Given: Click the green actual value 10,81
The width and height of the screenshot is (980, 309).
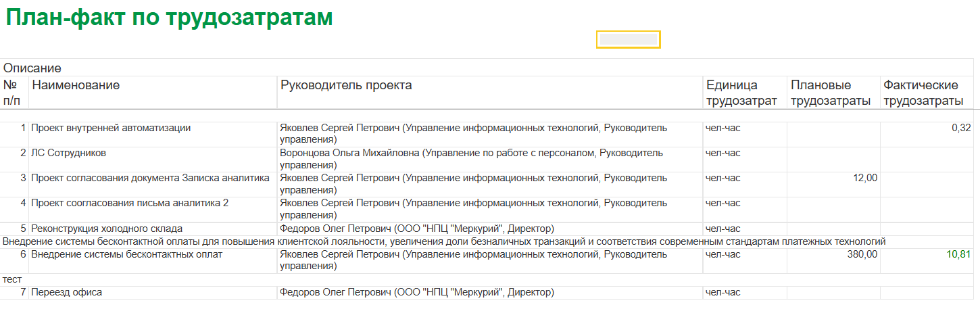Looking at the screenshot, I should pyautogui.click(x=958, y=254).
